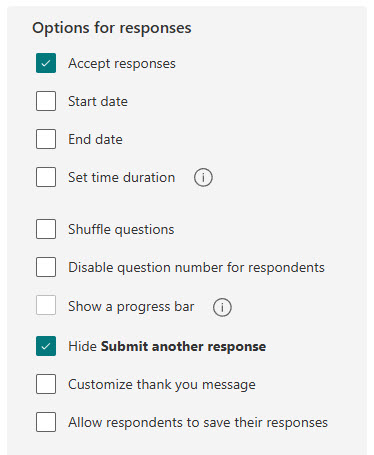Enable the End date checkbox
374x455 pixels.
46,139
